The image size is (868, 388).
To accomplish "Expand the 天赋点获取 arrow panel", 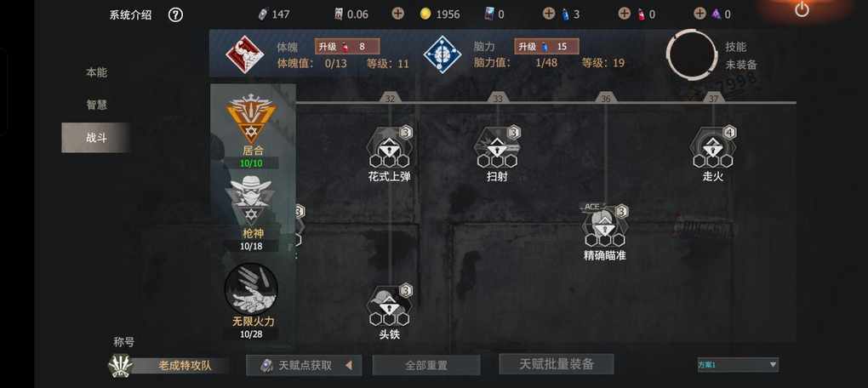I will coord(304,365).
